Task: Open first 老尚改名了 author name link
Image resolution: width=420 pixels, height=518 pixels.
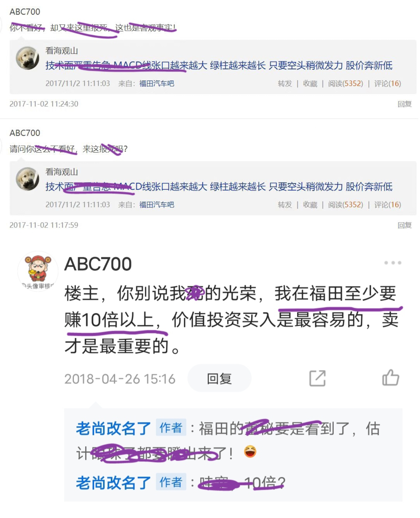Action: [x=113, y=428]
